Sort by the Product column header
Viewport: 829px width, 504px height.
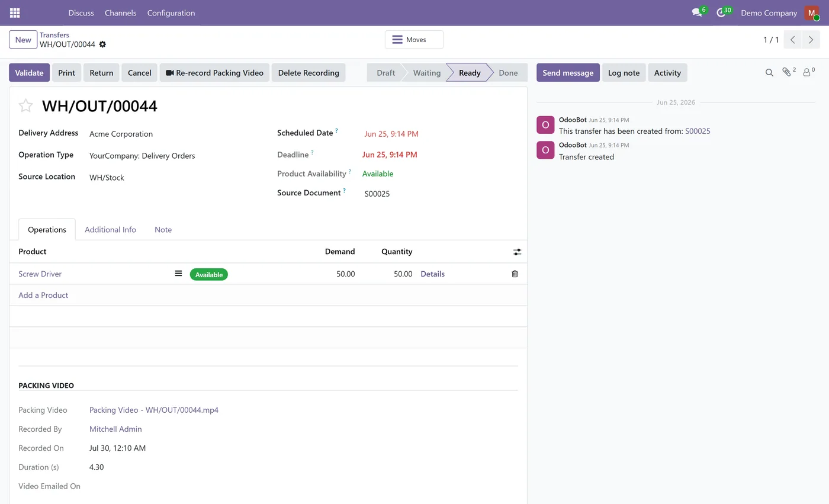coord(33,252)
